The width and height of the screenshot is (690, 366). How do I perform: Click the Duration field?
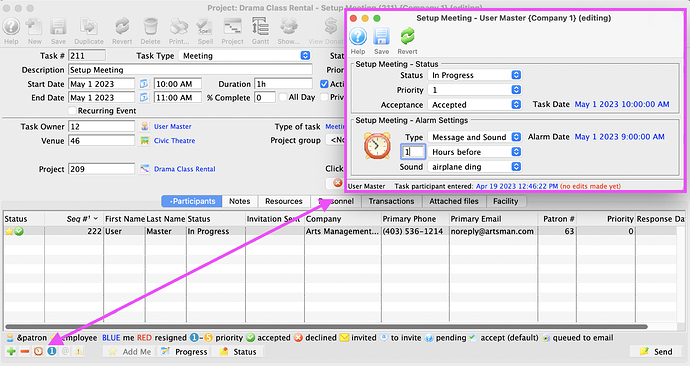(x=283, y=84)
